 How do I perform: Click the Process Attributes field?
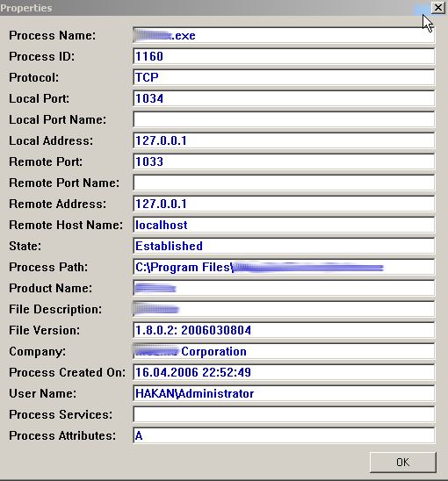[284, 435]
